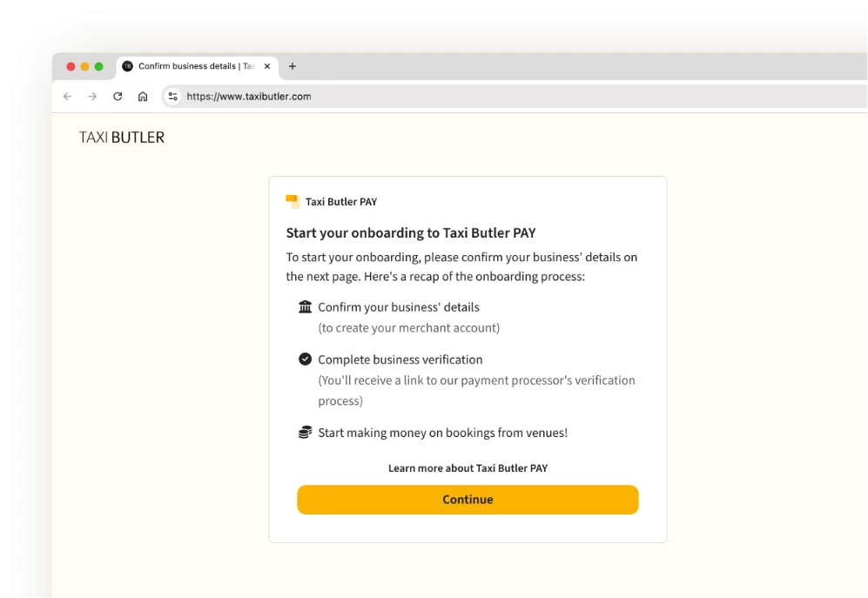Click 'Confirm your business' details' text
This screenshot has height=598, width=868.
(399, 307)
